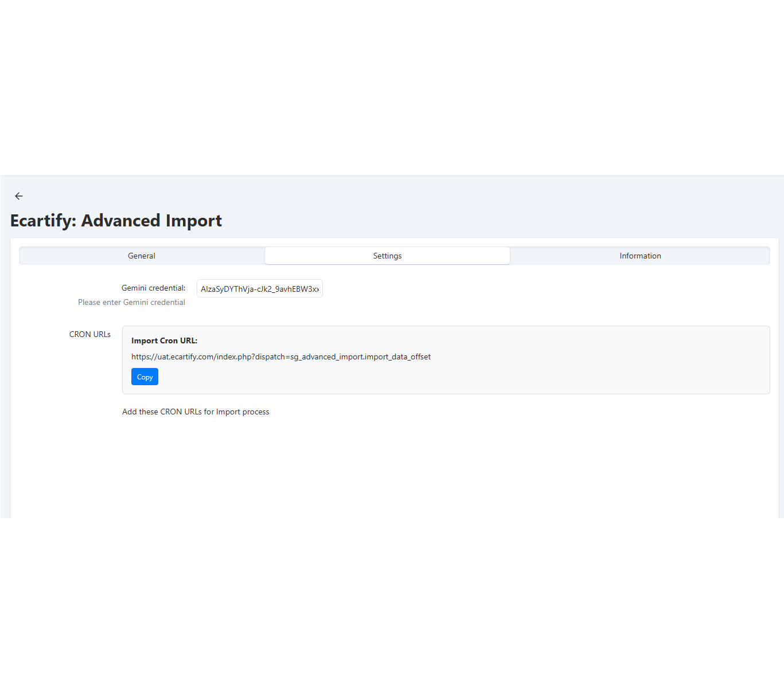Screen dimensions: 784x693
Task: Click 'Add these CRON URLs' note text
Action: tap(196, 412)
